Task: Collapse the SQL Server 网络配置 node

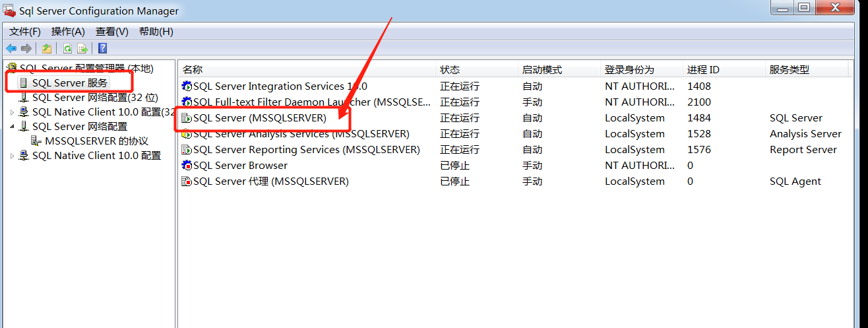Action: (12, 126)
